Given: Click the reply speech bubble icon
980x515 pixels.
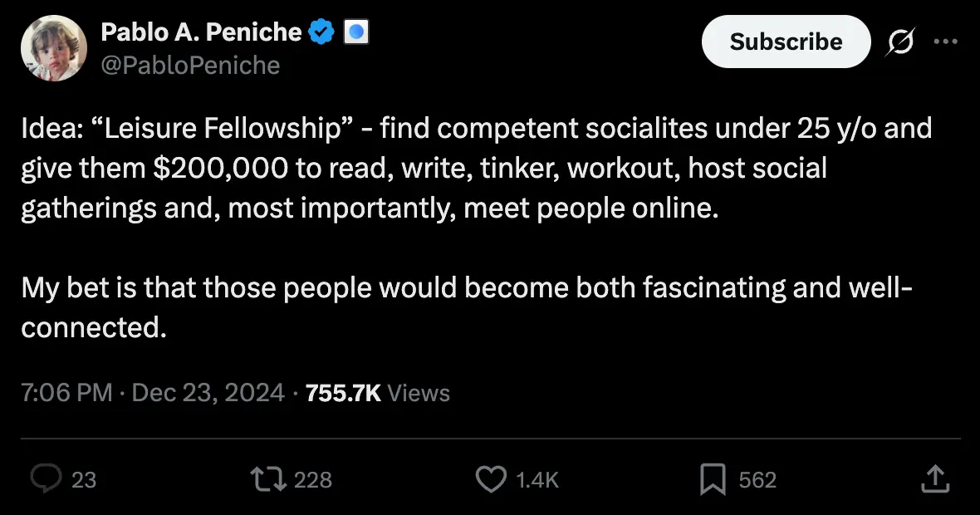Looking at the screenshot, I should point(45,478).
